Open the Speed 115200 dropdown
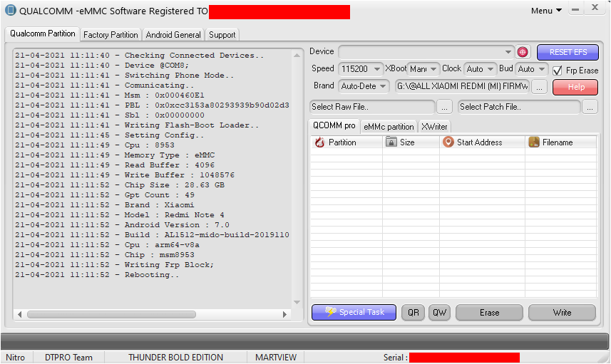 [x=361, y=69]
